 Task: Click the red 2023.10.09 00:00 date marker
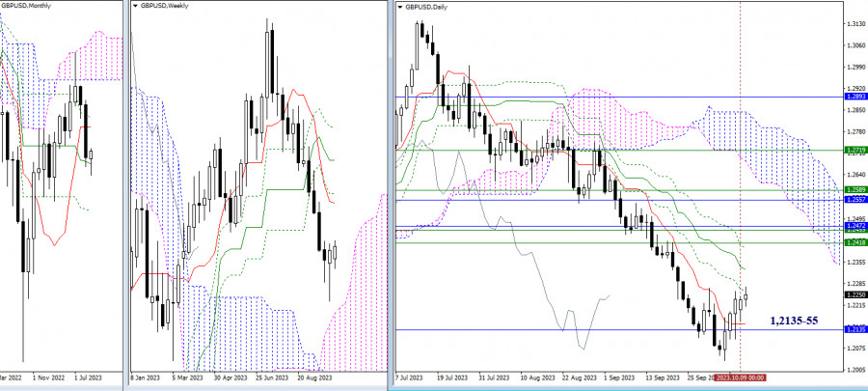[740, 377]
